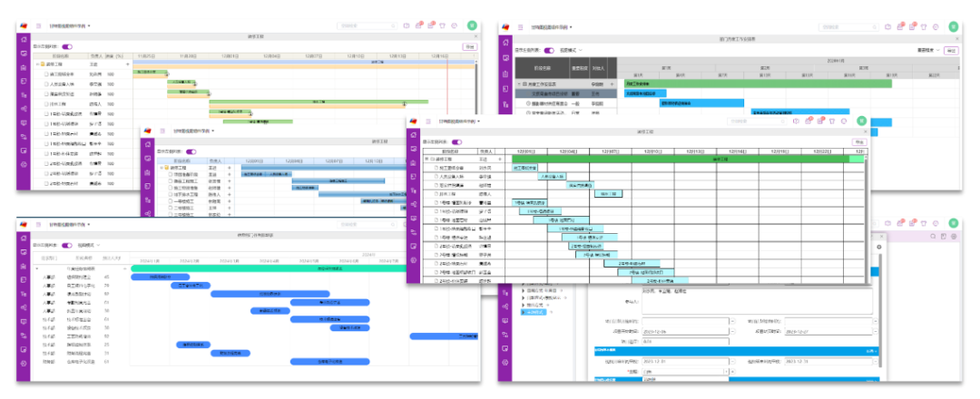Click the green avatar in the center front window's header
Viewport: 980px width, 399px height.
[x=861, y=121]
